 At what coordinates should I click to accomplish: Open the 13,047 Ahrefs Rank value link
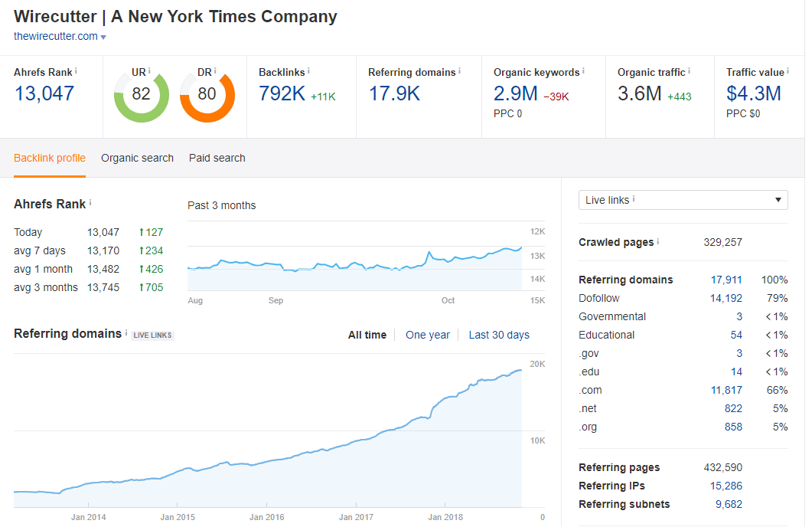(x=44, y=93)
